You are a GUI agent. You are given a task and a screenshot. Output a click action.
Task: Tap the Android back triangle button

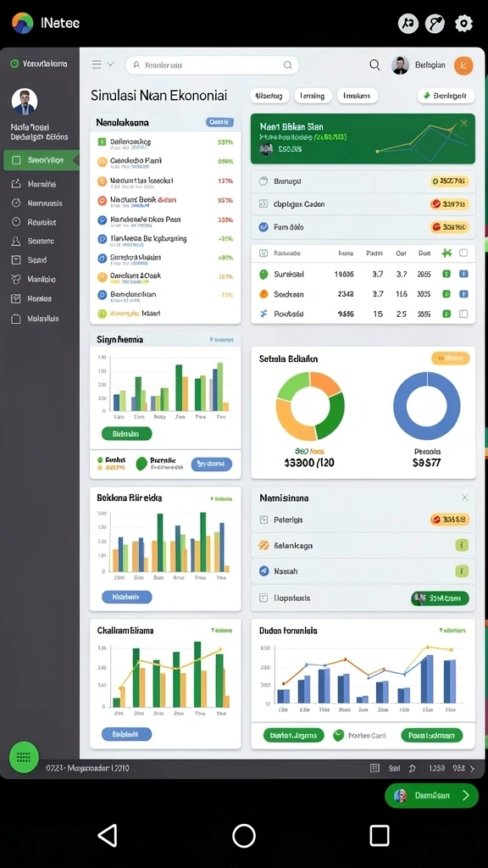(108, 835)
